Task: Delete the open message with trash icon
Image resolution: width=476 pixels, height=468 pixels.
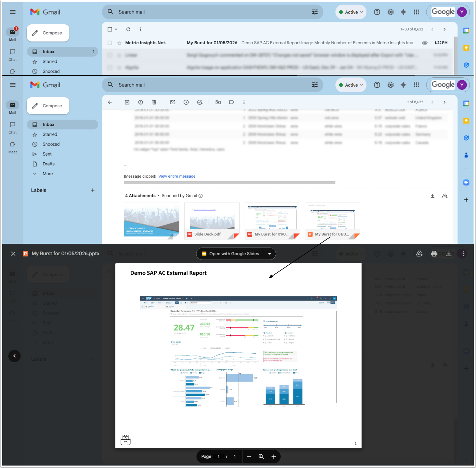Action: tap(154, 102)
